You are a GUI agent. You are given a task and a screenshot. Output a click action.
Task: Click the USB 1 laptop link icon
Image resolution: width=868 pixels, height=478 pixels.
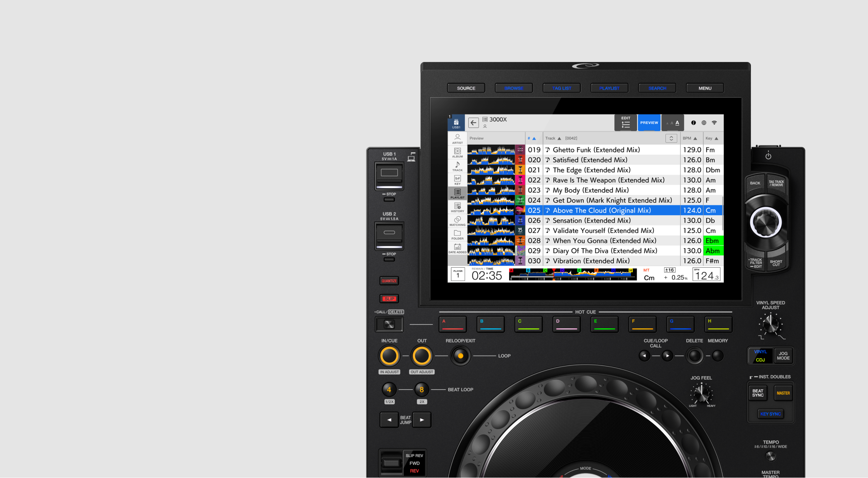click(411, 156)
